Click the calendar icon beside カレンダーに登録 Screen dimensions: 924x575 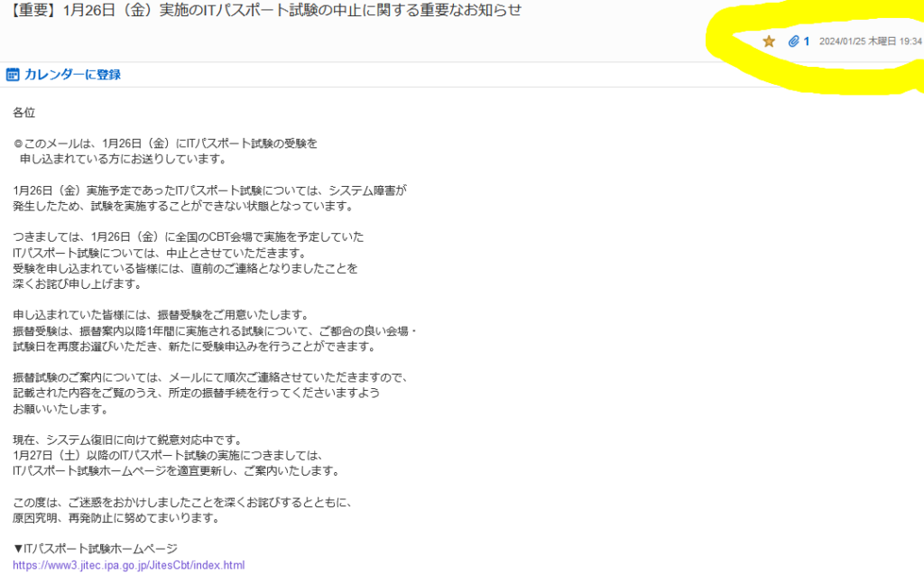[13, 75]
